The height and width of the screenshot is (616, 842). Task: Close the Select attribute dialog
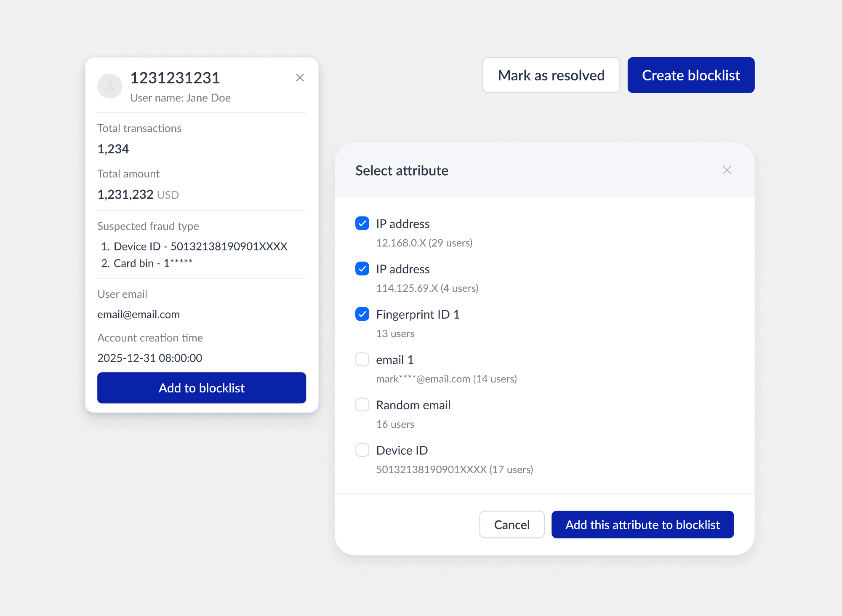(x=727, y=170)
